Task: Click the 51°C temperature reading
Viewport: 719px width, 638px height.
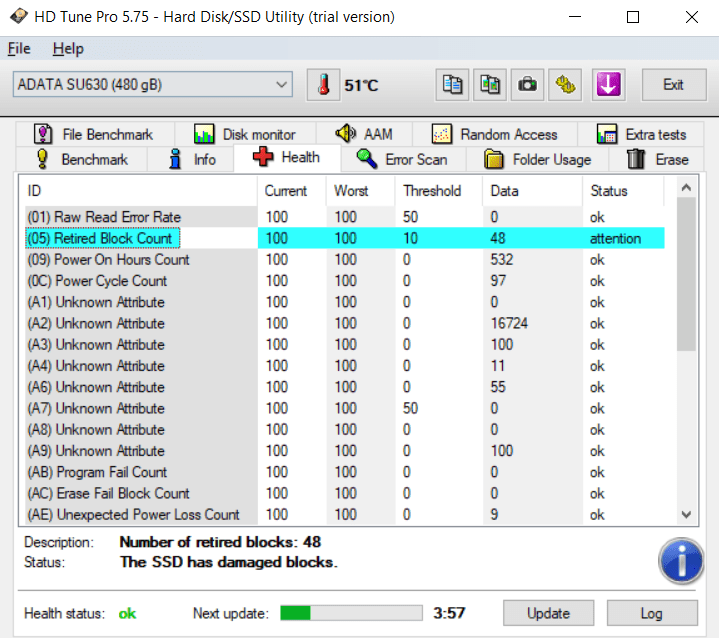Action: pyautogui.click(x=361, y=85)
